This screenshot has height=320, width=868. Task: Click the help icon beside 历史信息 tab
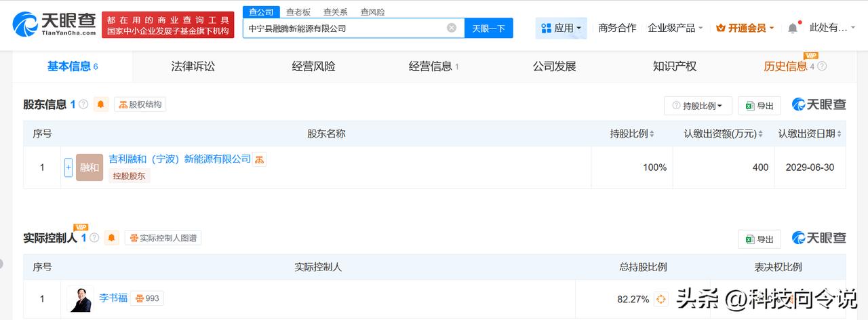click(822, 66)
